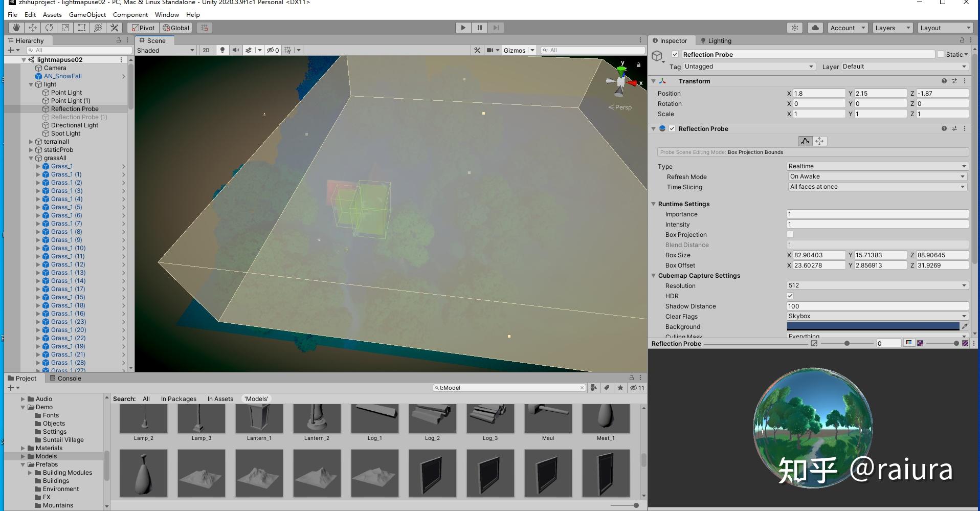Collapse the grassAll hierarchy item
Screen dimensions: 980x511
(x=31, y=158)
